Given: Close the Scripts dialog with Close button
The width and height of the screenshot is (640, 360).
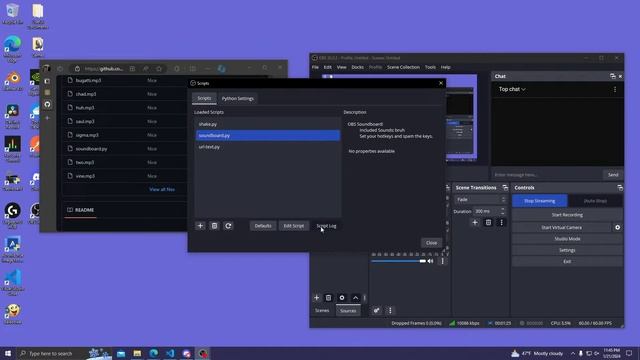Looking at the screenshot, I should click(431, 243).
